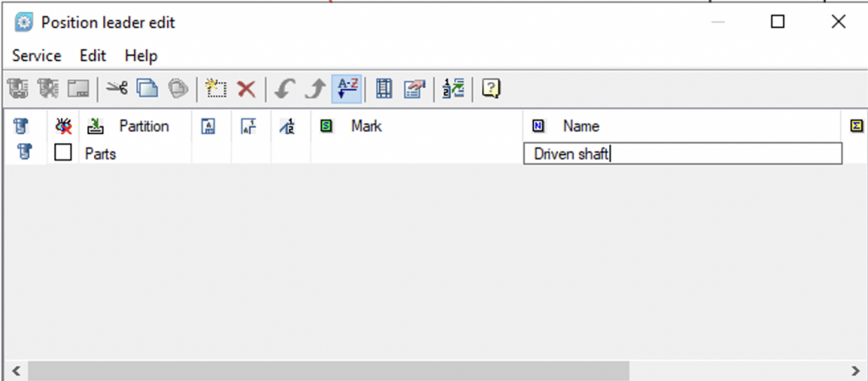This screenshot has width=868, height=381.
Task: Click the Name field containing Driven shaft
Action: 682,154
